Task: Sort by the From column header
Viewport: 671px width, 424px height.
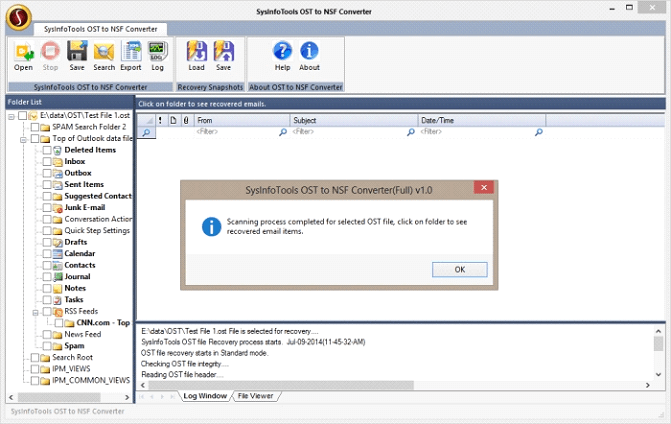Action: point(242,121)
